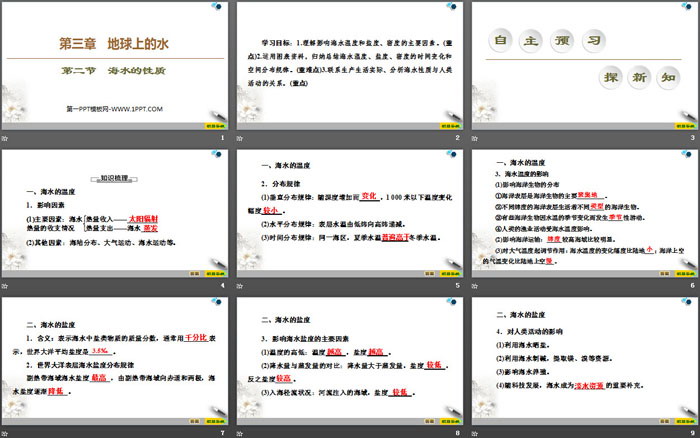Click the animation star icon under slide 6

click(475, 286)
